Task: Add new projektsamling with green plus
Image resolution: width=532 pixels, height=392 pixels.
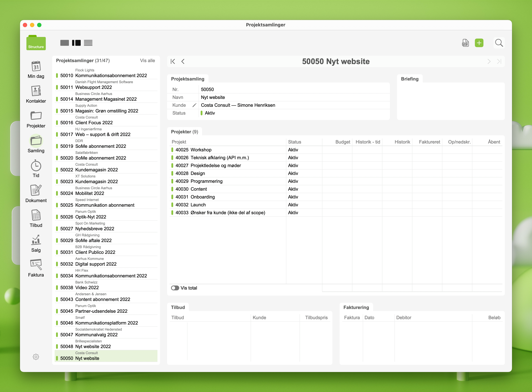Action: [x=479, y=43]
